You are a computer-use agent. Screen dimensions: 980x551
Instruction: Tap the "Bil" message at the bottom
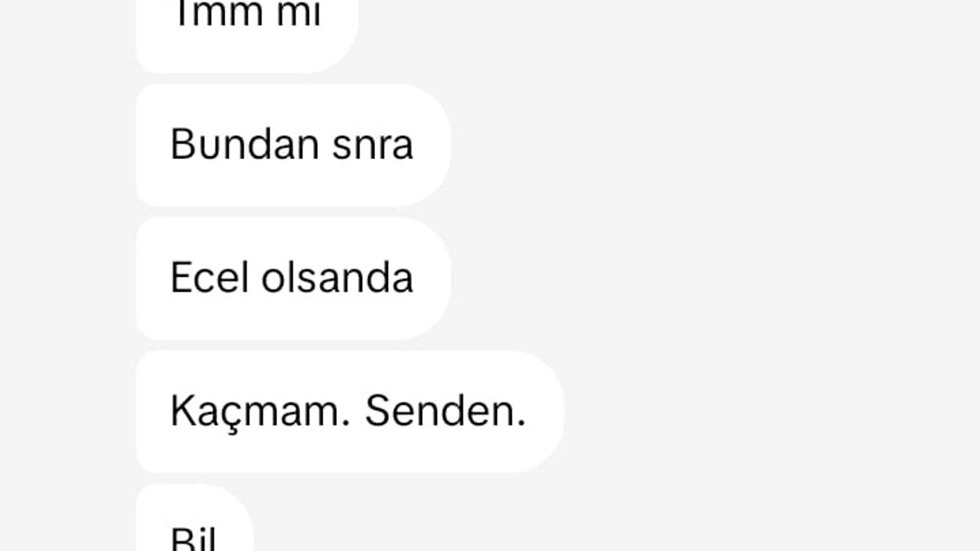[x=194, y=517]
